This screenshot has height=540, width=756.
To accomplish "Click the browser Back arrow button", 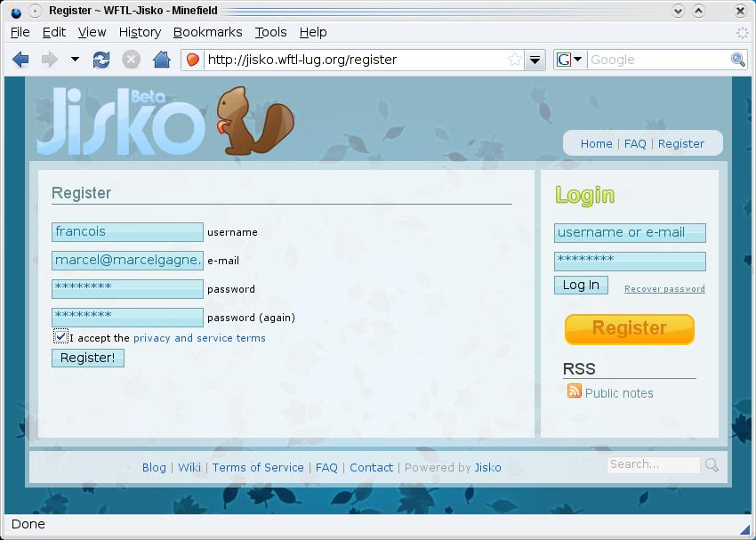I will click(20, 60).
